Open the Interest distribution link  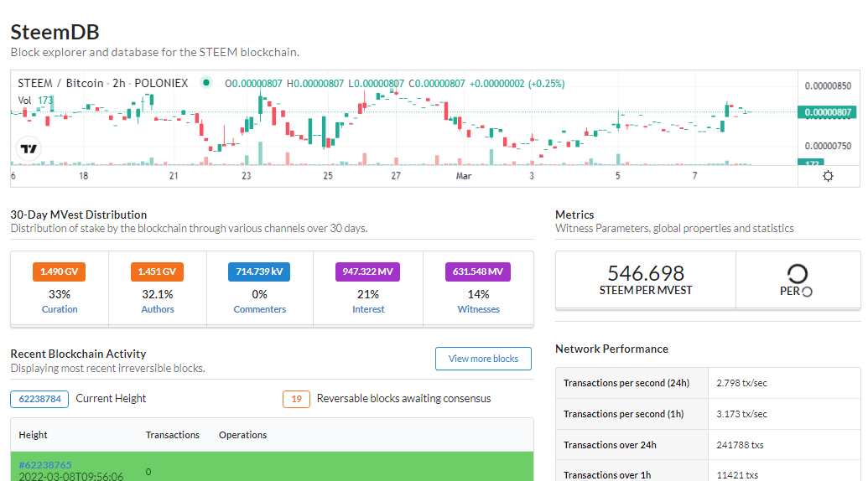(368, 309)
